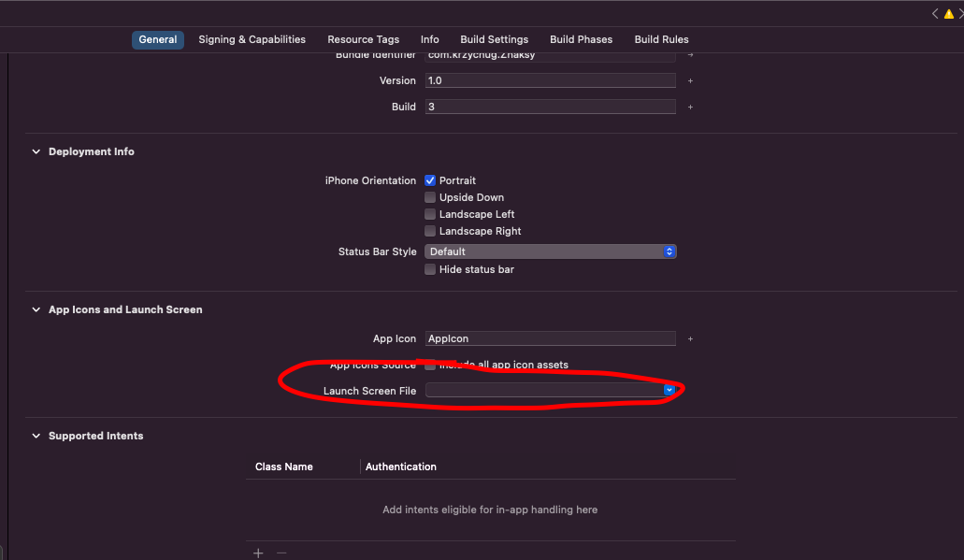Open the Launch Screen File dropdown

coord(669,390)
